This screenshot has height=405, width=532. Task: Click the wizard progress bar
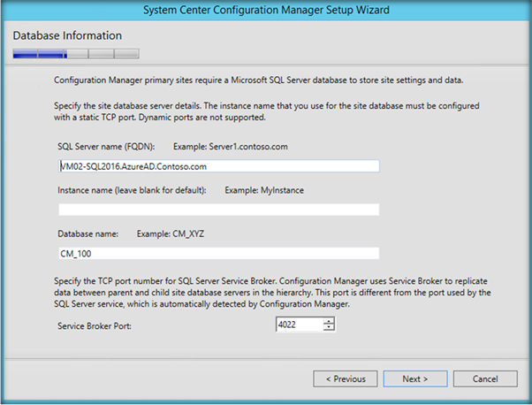tap(76, 54)
